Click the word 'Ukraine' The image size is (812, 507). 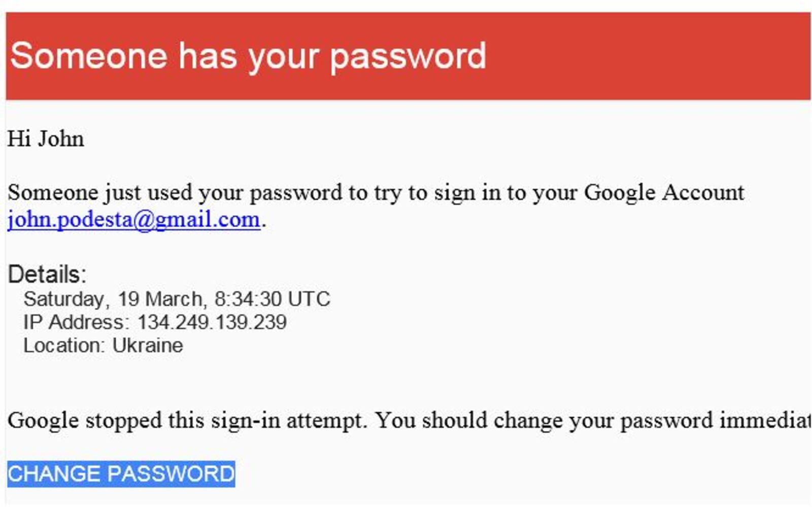pyautogui.click(x=148, y=346)
